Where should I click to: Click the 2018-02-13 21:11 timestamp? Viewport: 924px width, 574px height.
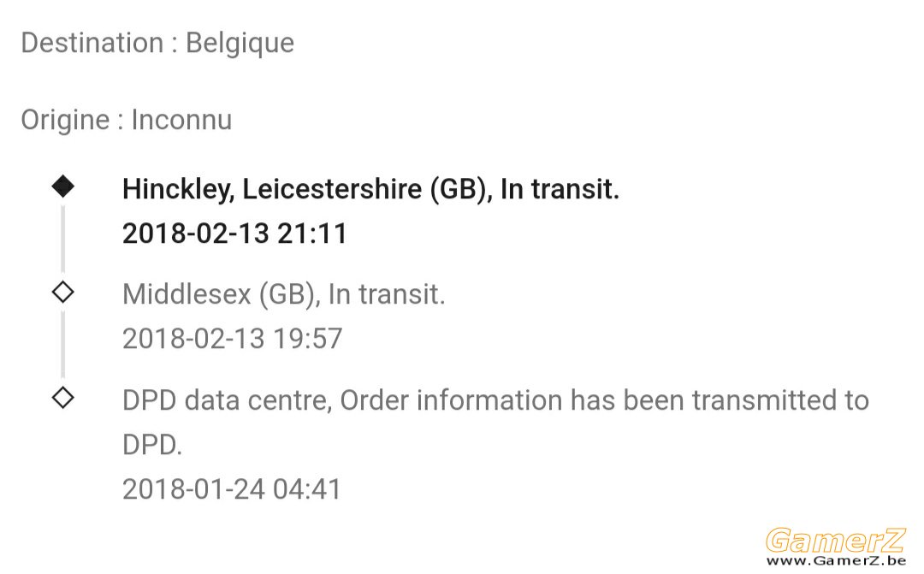[x=234, y=234]
